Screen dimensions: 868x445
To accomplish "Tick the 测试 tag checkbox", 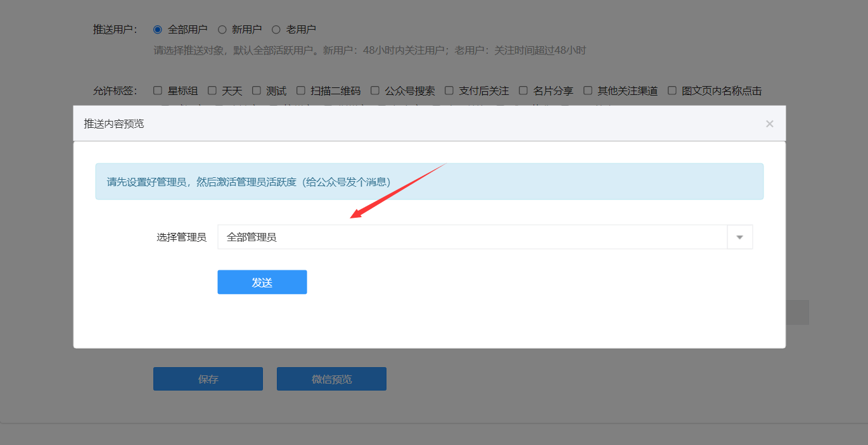I will pyautogui.click(x=257, y=91).
